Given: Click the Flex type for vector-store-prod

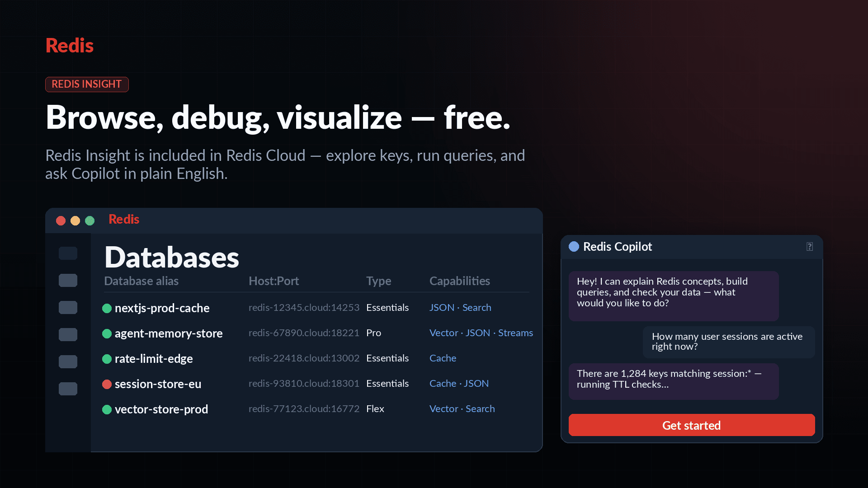Looking at the screenshot, I should point(375,409).
